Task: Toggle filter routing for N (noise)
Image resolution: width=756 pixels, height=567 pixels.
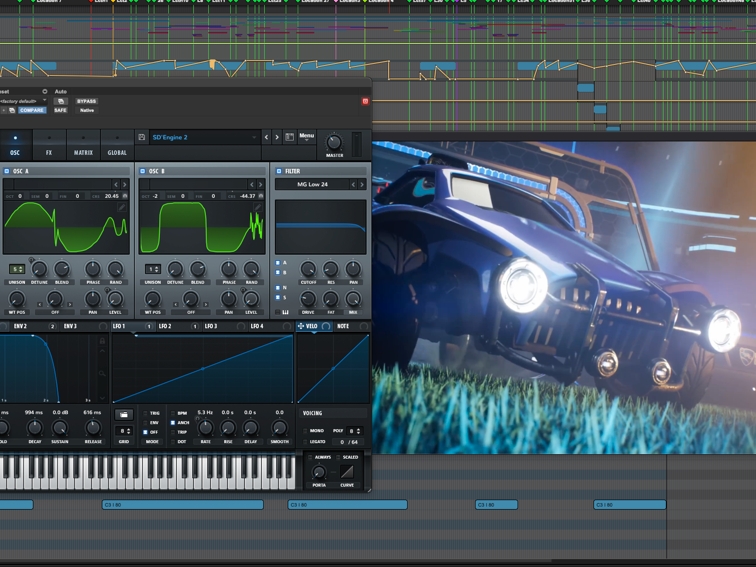Action: (278, 288)
